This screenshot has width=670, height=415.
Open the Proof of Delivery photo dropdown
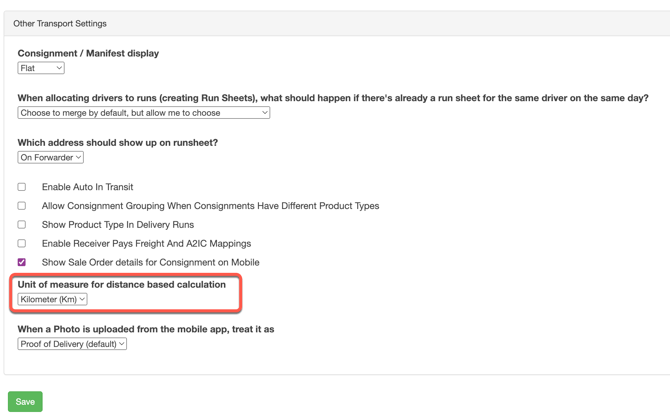72,344
